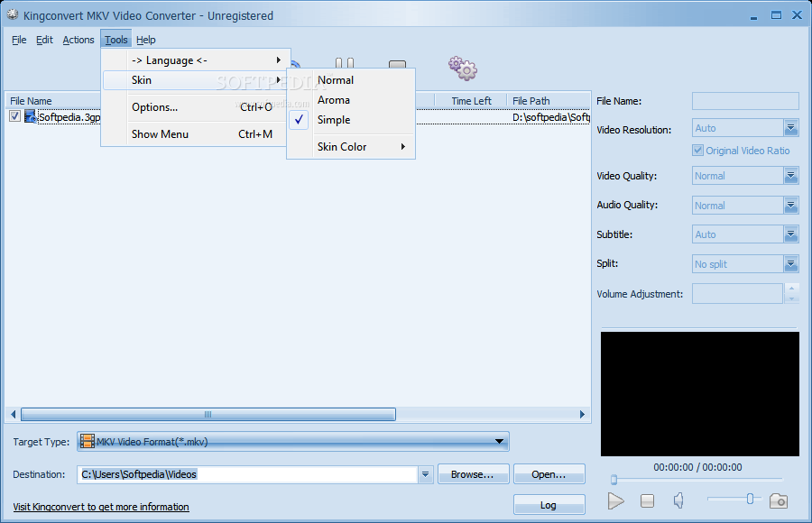Expand the Language submenu

(x=197, y=60)
